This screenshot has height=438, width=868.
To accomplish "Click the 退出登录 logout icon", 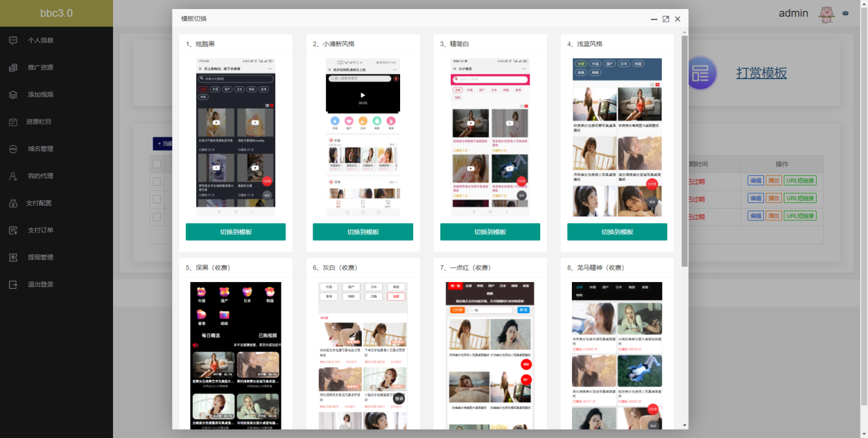I will (14, 284).
